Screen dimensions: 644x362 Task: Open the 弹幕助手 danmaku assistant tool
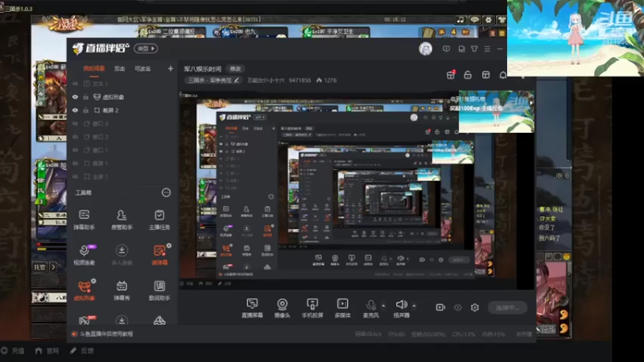(85, 220)
